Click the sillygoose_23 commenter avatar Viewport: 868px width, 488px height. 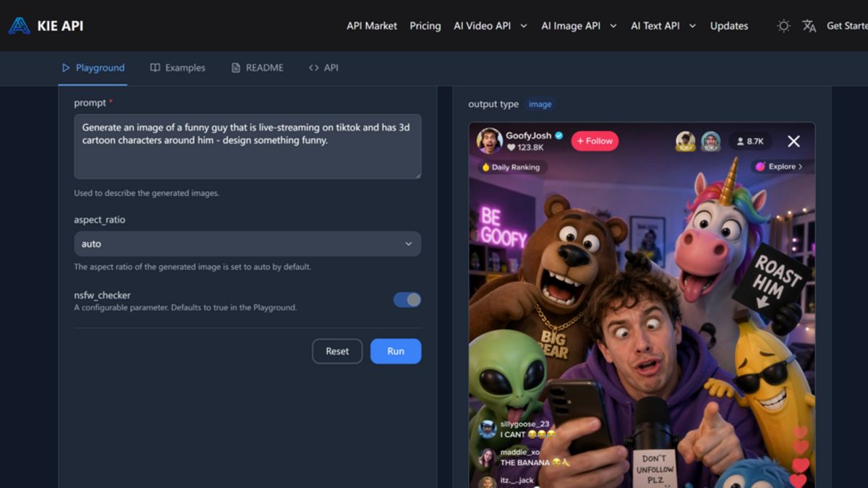pos(488,429)
